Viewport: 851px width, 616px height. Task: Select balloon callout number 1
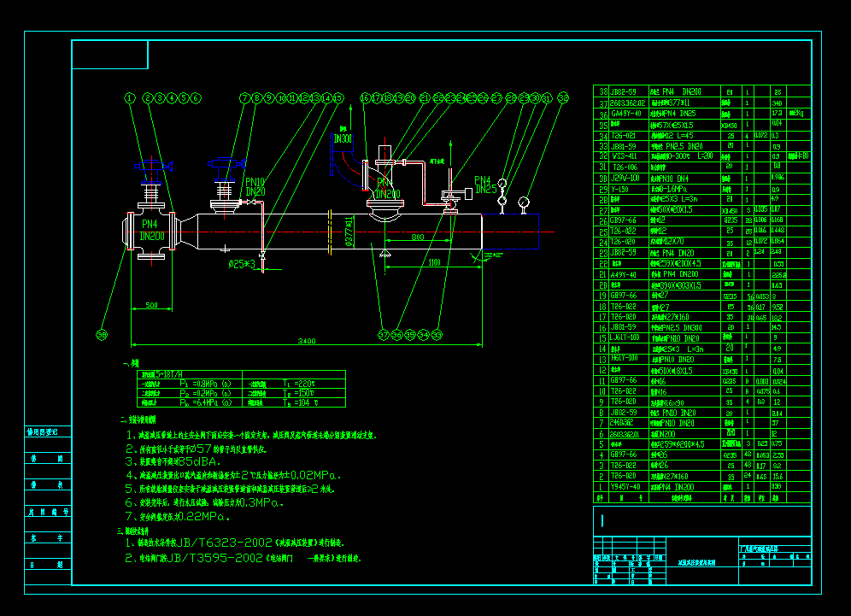coord(129,98)
